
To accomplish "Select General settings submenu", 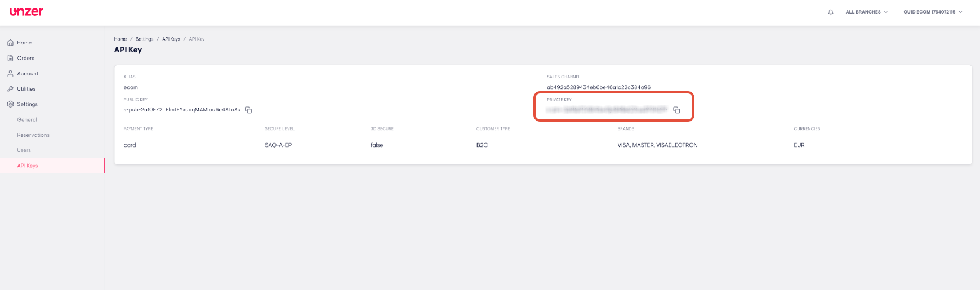I will pos(27,119).
